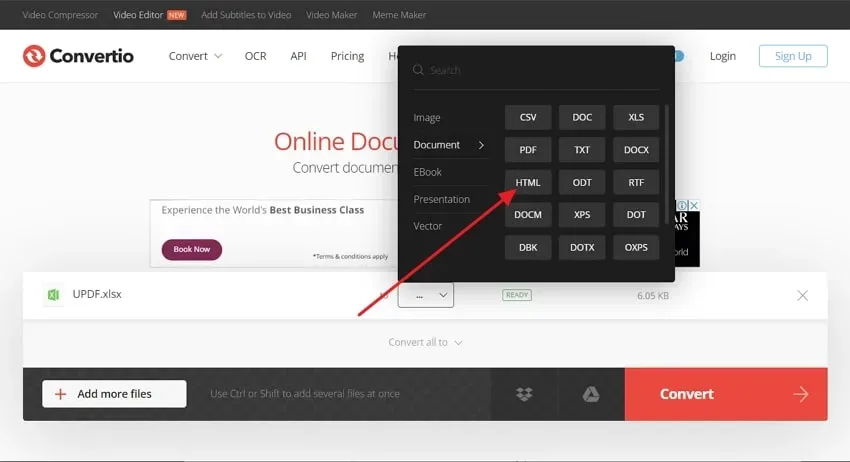Close the ad with its X icon
The width and height of the screenshot is (850, 462).
click(694, 206)
